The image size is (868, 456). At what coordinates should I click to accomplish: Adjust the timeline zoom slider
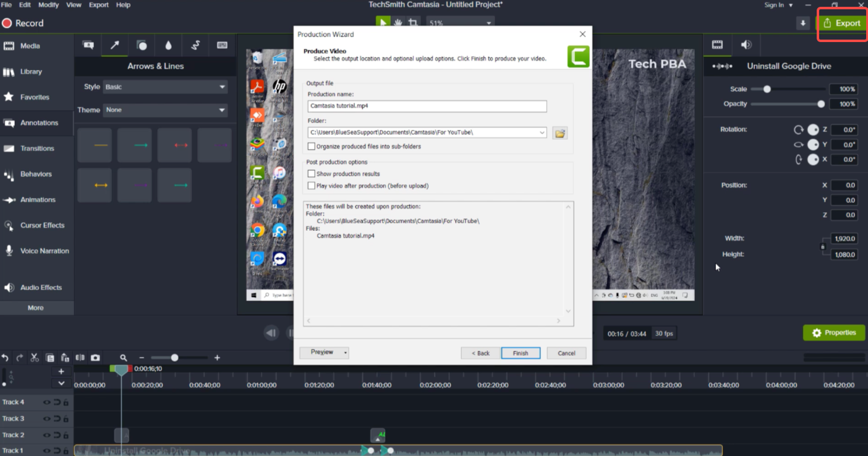point(175,357)
